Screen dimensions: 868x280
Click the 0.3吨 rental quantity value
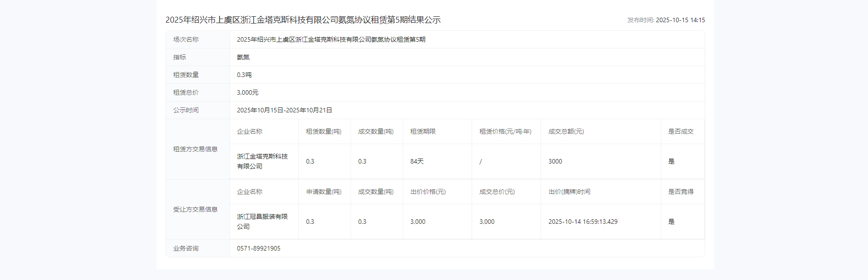[x=244, y=75]
